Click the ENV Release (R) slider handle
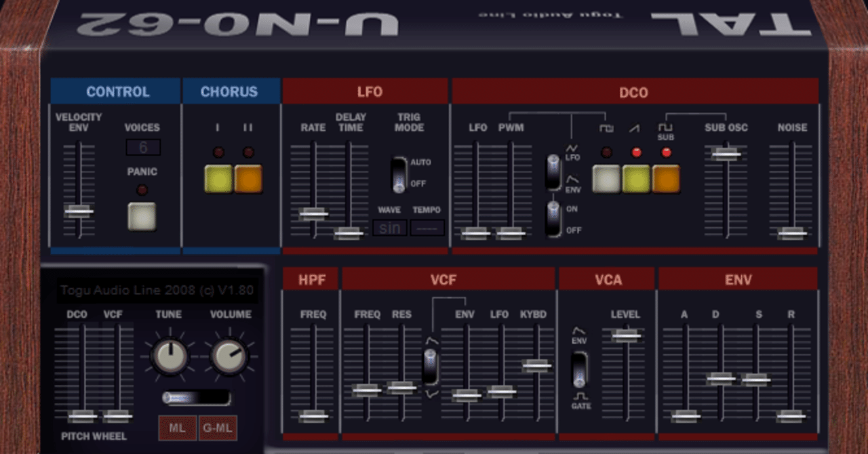The height and width of the screenshot is (454, 868). pyautogui.click(x=791, y=416)
